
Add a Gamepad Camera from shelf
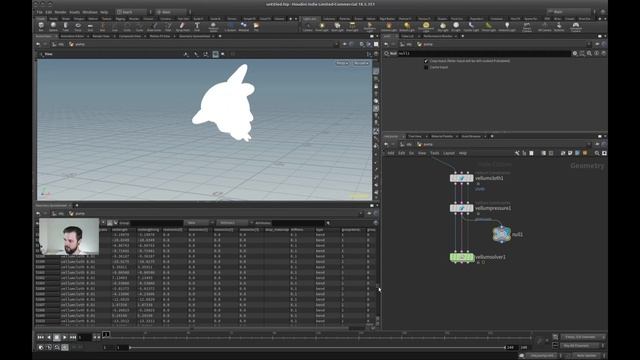(x=576, y=27)
